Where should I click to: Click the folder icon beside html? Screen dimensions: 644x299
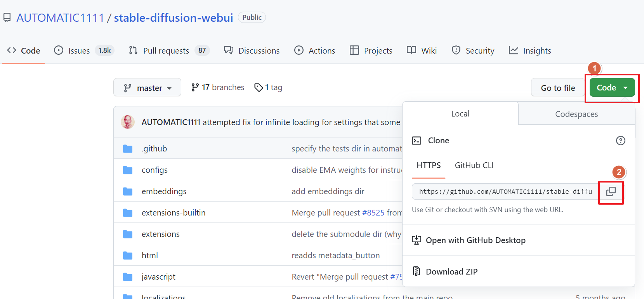128,256
